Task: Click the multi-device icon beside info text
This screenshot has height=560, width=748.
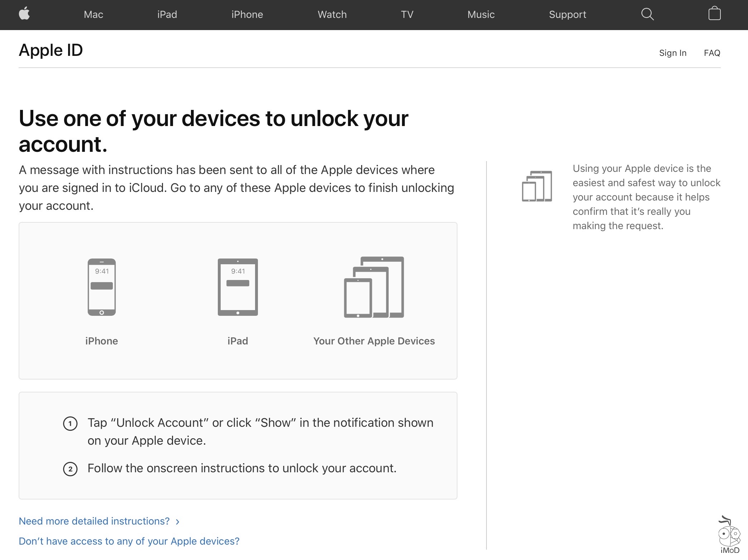Action: pyautogui.click(x=537, y=186)
